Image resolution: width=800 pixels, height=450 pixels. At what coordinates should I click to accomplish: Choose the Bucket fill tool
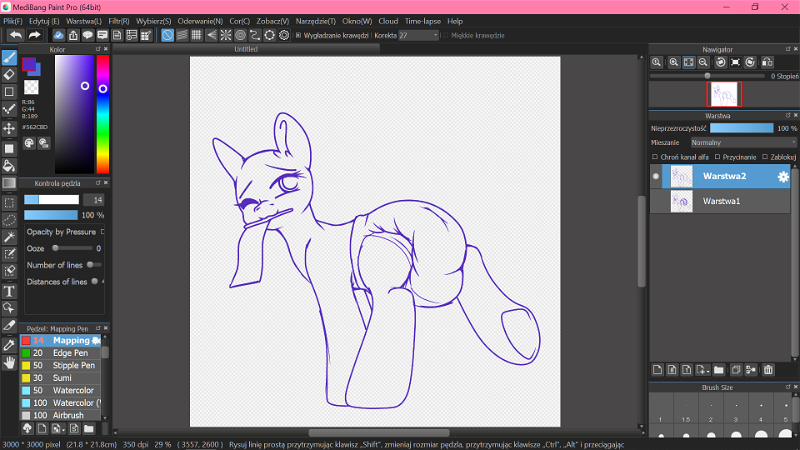pos(9,165)
